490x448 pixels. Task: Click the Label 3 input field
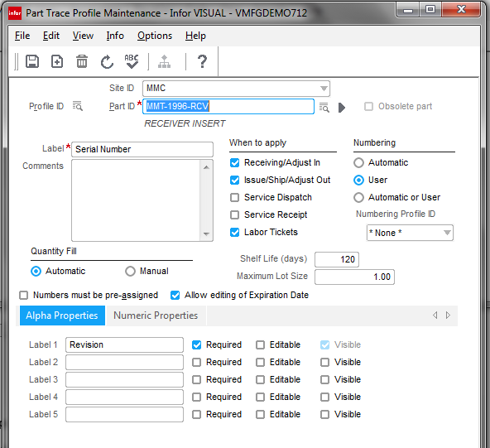coord(124,379)
